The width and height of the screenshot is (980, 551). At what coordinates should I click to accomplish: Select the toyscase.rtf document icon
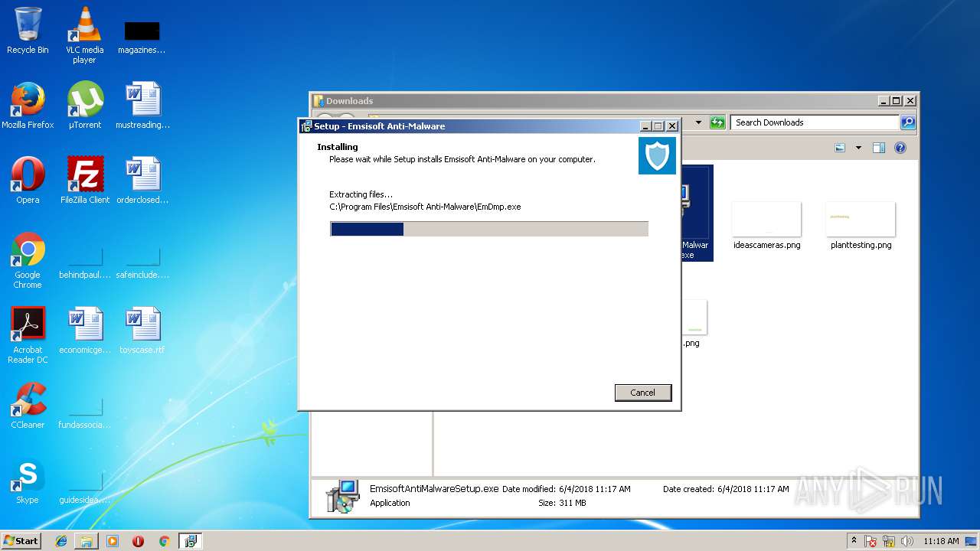pyautogui.click(x=142, y=331)
